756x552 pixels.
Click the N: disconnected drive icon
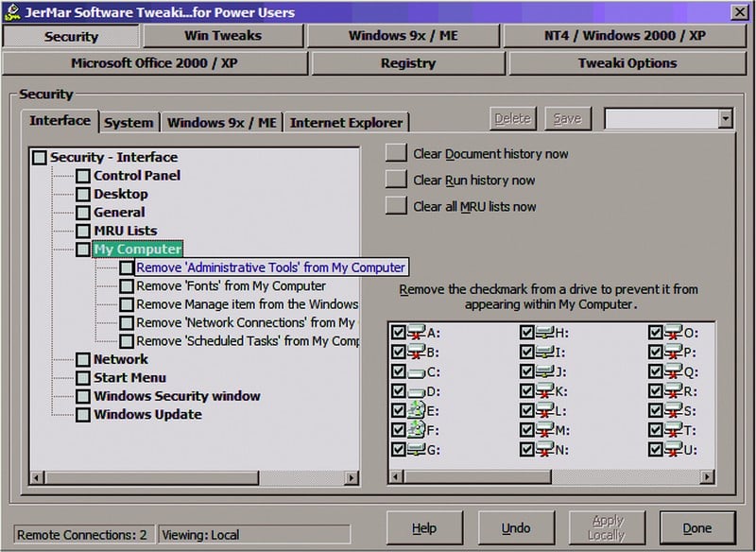coord(545,450)
